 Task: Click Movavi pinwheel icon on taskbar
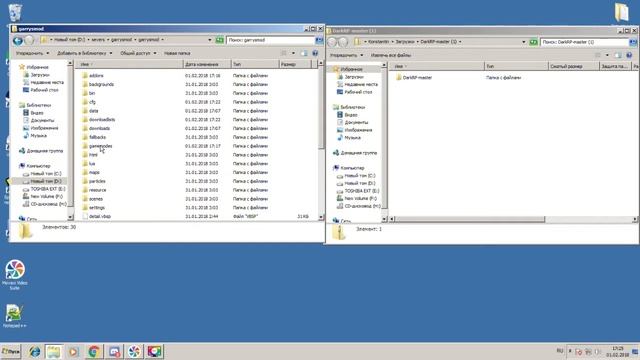click(134, 351)
